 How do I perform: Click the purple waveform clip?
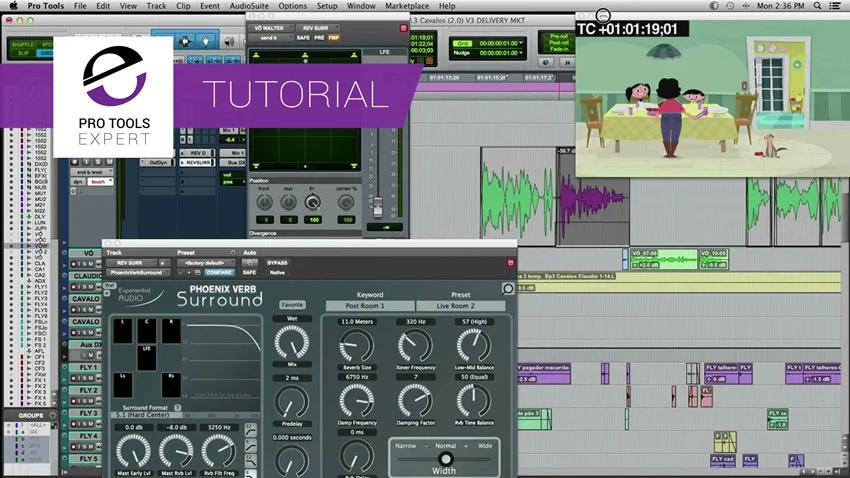593,196
